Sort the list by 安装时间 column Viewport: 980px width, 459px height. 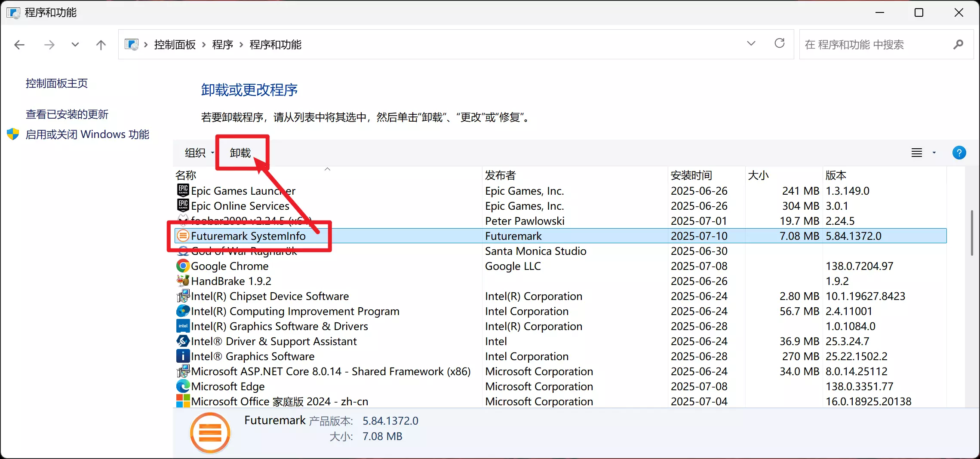click(x=691, y=175)
